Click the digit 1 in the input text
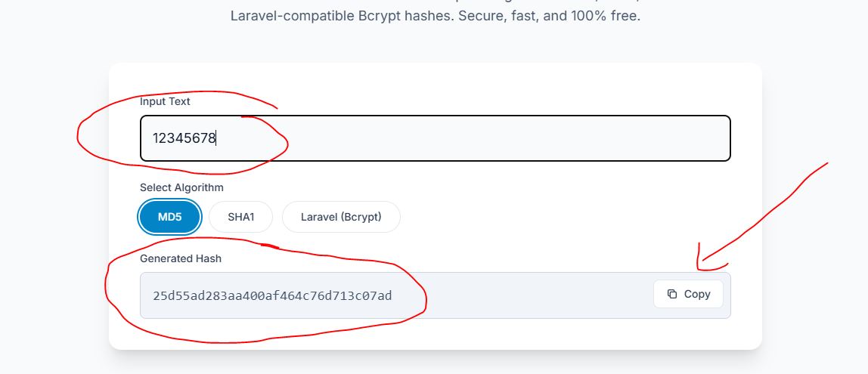 coord(157,138)
